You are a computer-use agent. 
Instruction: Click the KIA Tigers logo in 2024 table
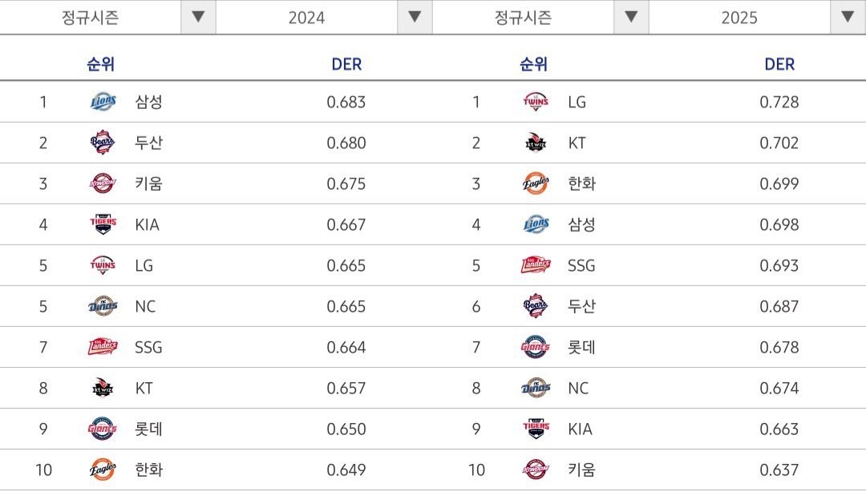(103, 224)
